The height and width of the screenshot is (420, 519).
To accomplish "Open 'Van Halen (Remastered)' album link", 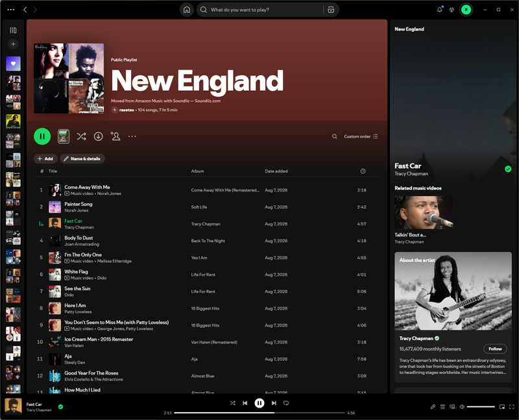I will click(214, 342).
